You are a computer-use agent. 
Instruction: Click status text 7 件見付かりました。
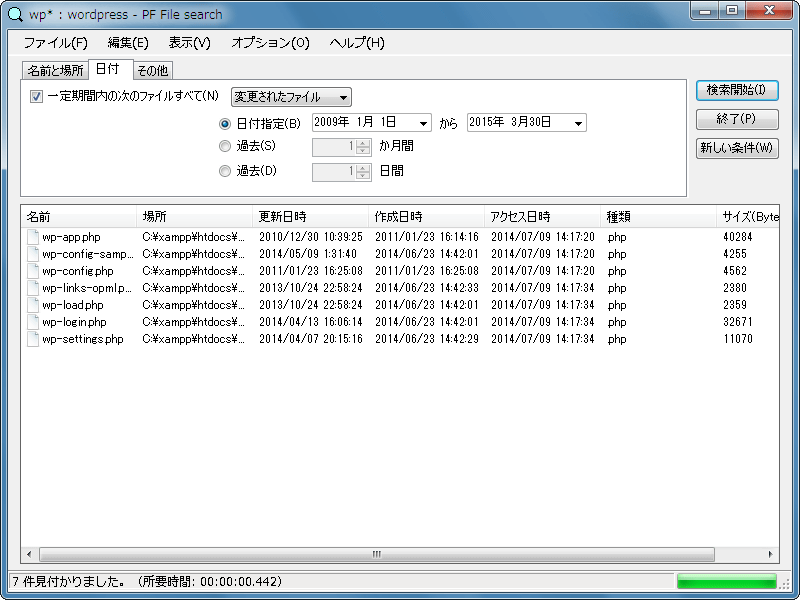pos(69,582)
